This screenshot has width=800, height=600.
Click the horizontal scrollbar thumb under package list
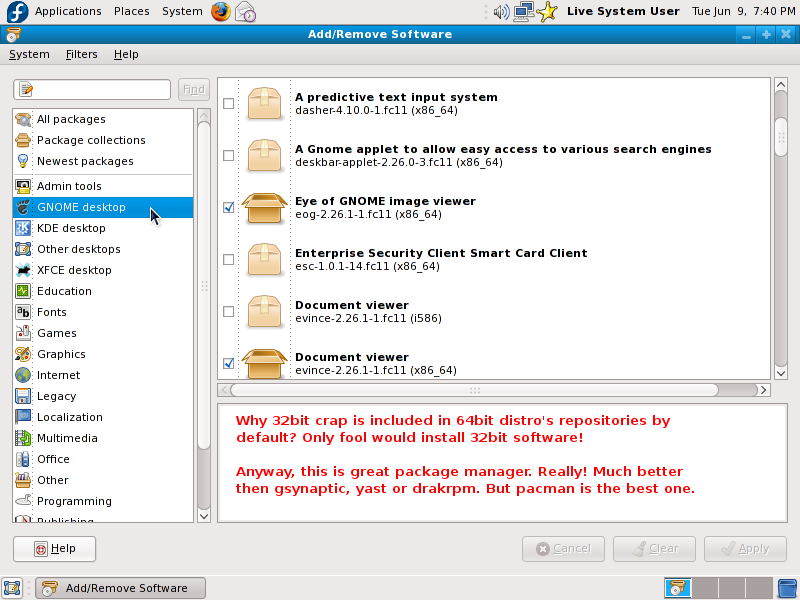click(474, 390)
